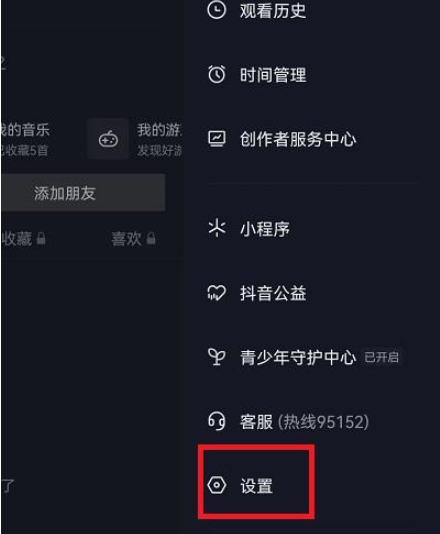This screenshot has width=440, height=534.
Task: Click the alarm clock icon for 时间管理
Action: click(x=217, y=74)
